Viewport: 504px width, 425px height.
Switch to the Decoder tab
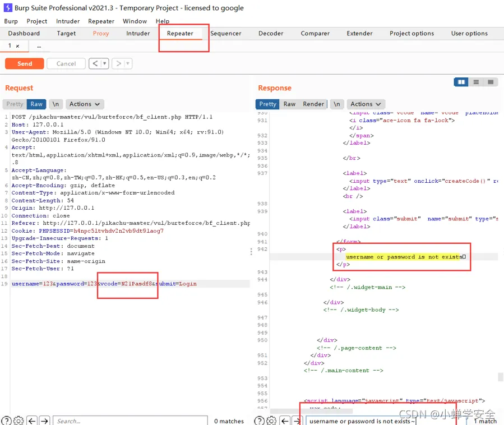[271, 34]
